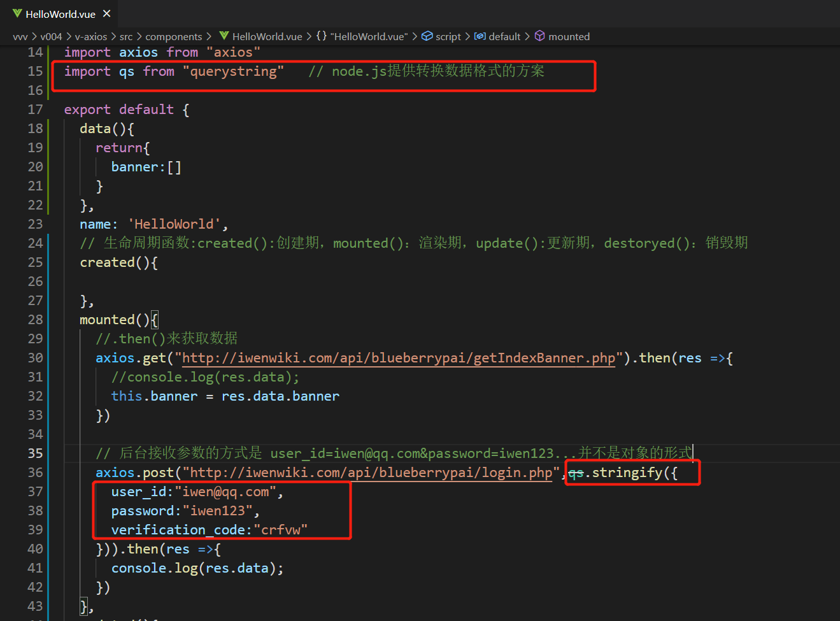Click the //.then() comment on line 29
This screenshot has height=621, width=840.
coord(167,338)
